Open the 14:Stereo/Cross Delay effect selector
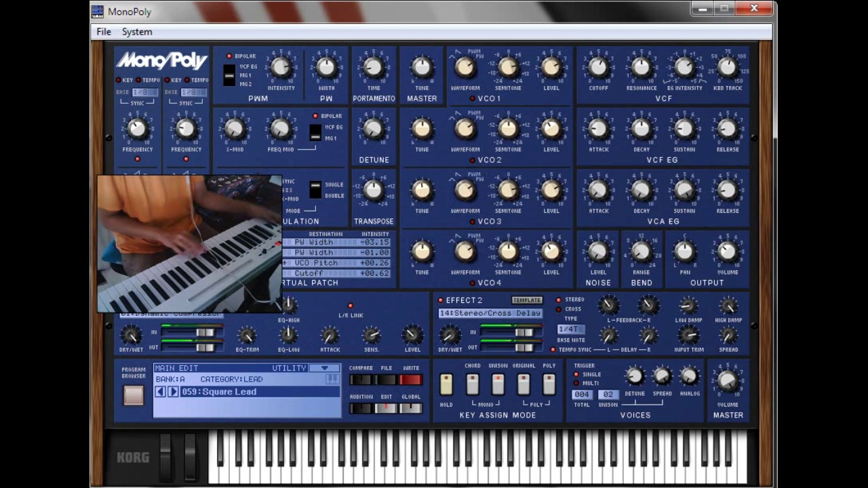 (490, 313)
